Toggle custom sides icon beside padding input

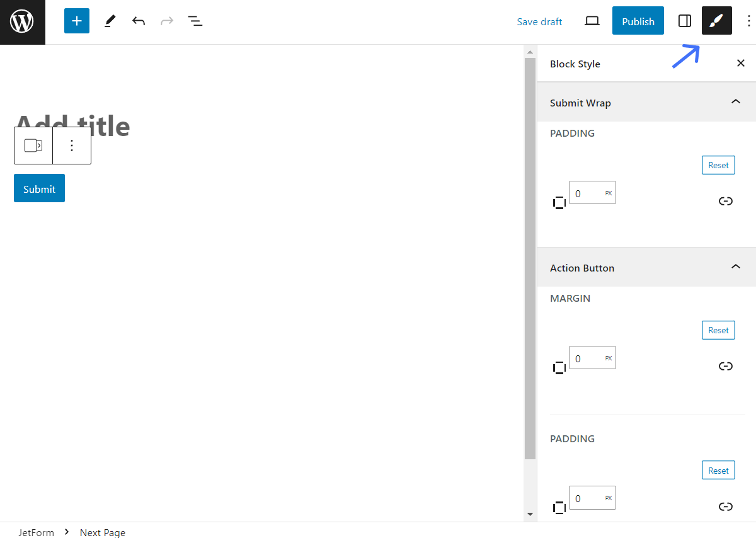coord(559,202)
